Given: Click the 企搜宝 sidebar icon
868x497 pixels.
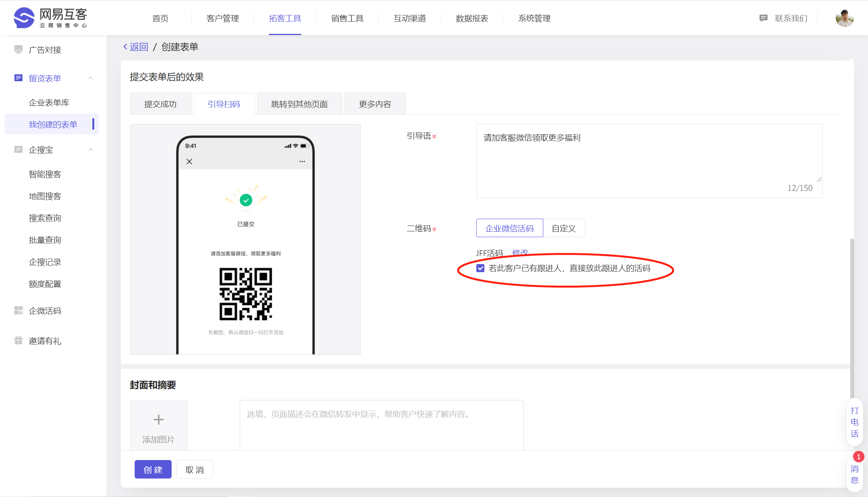Looking at the screenshot, I should (x=18, y=149).
